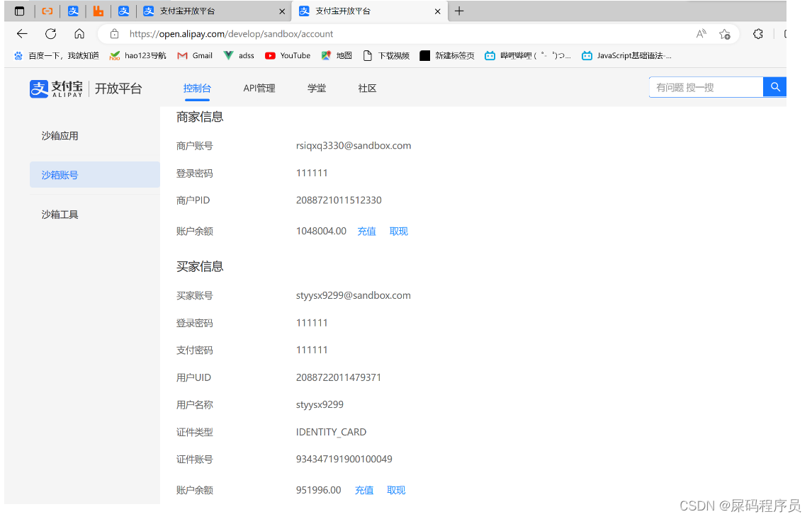
Task: Click 取现 for buyer balance 951996.00
Action: pos(396,490)
